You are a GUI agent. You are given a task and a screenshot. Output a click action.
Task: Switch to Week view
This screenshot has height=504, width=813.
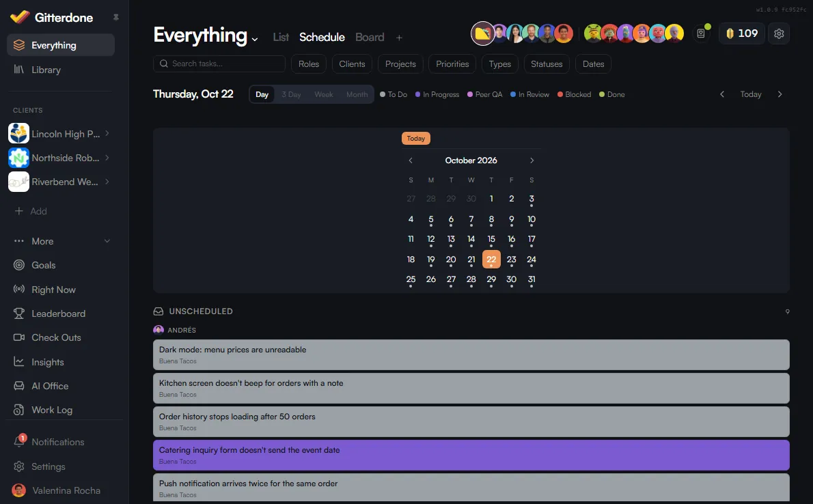click(324, 94)
